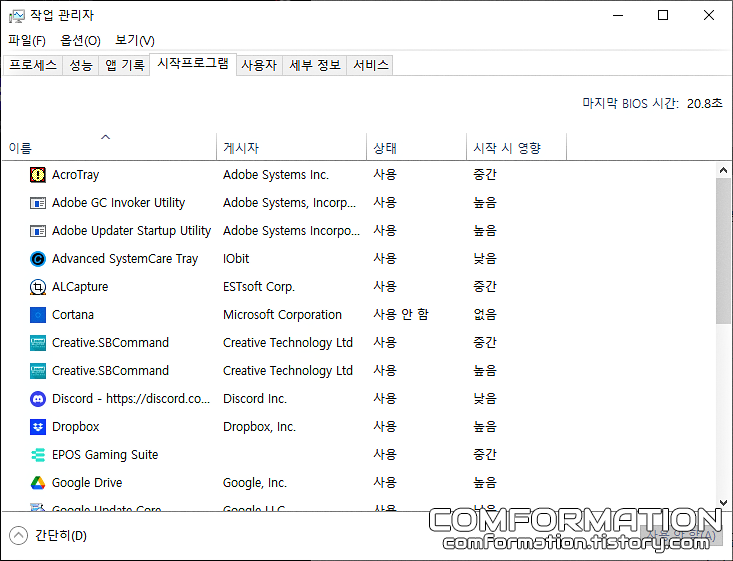Select the Adobe Updater Startup Utility name
The width and height of the screenshot is (733, 561).
pyautogui.click(x=131, y=231)
